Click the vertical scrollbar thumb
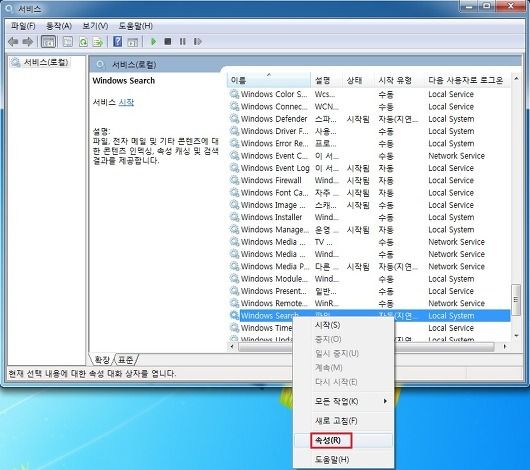The height and width of the screenshot is (470, 530). click(516, 300)
